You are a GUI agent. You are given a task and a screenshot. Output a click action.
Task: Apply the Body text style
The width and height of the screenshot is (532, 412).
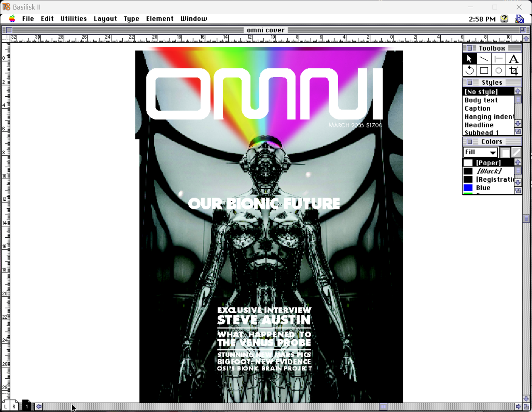click(x=481, y=100)
